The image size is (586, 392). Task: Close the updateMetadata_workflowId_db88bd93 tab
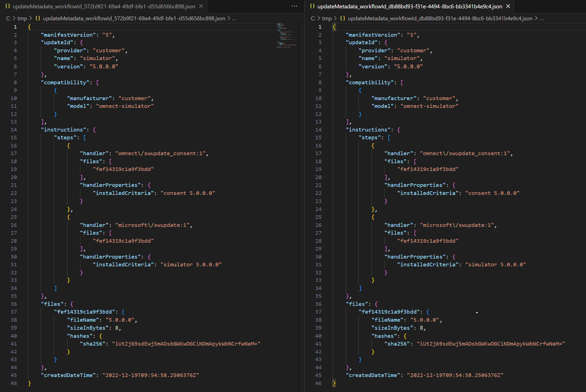[508, 6]
